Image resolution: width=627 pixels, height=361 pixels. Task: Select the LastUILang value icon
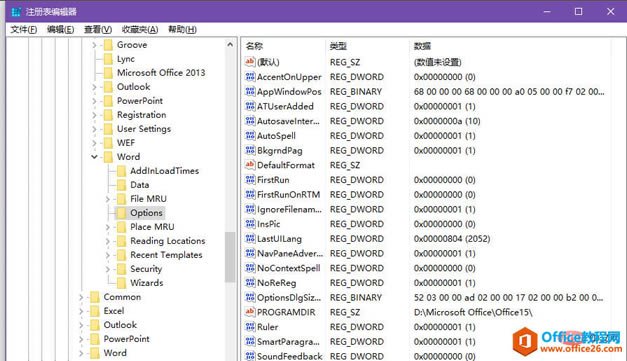250,239
